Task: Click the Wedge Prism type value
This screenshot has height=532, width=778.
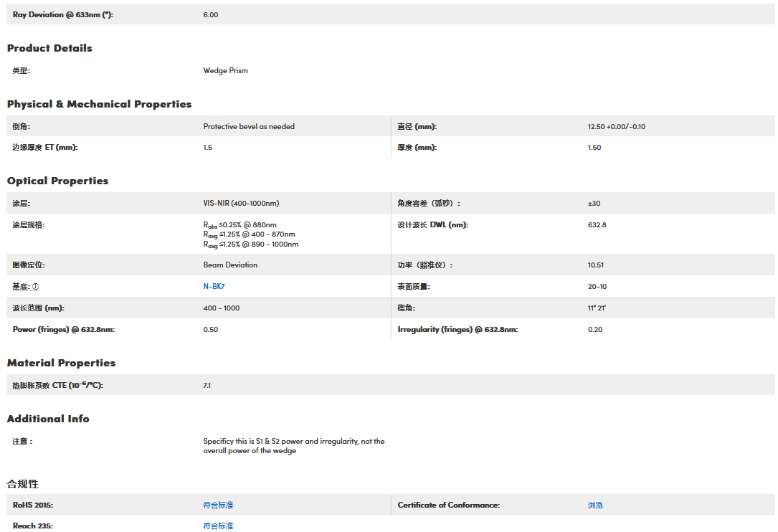Action: pos(225,71)
